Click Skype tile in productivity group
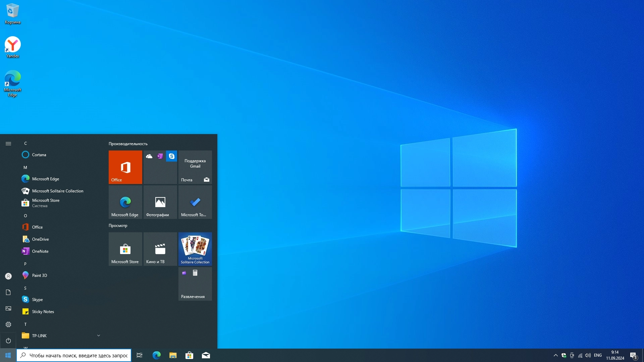Screen dimensions: 644x362 (172, 156)
